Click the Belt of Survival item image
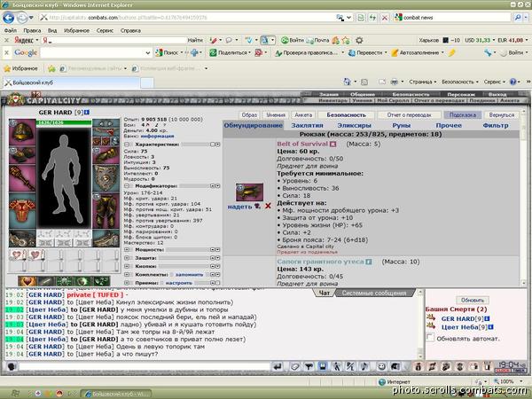 [x=249, y=192]
